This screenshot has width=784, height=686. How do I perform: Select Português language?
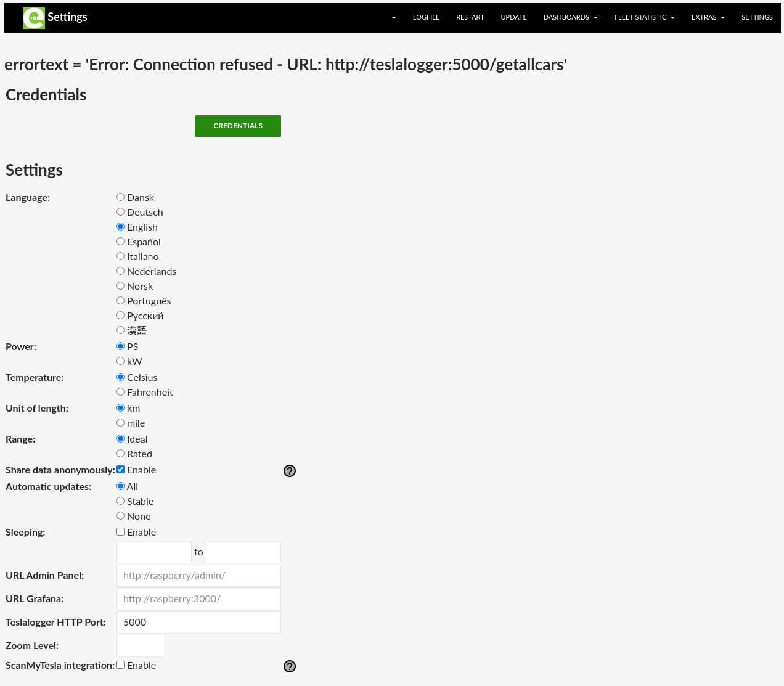(121, 301)
